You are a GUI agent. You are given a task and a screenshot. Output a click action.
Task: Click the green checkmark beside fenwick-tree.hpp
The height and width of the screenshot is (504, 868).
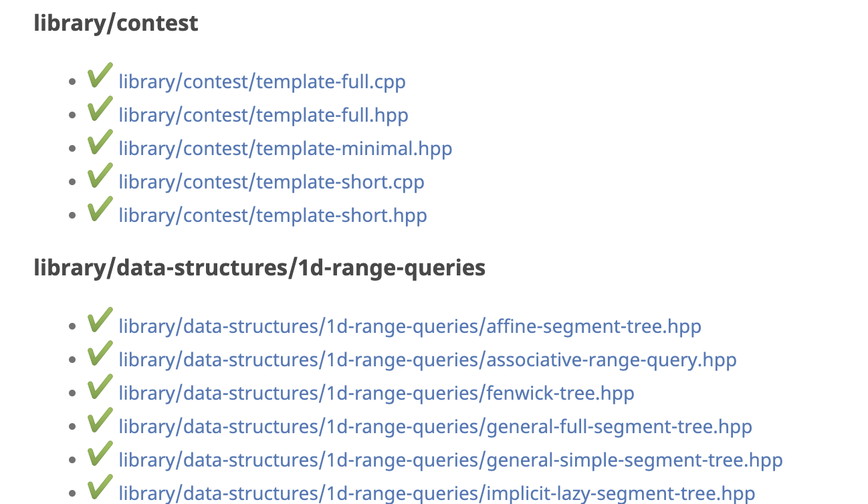pos(99,389)
